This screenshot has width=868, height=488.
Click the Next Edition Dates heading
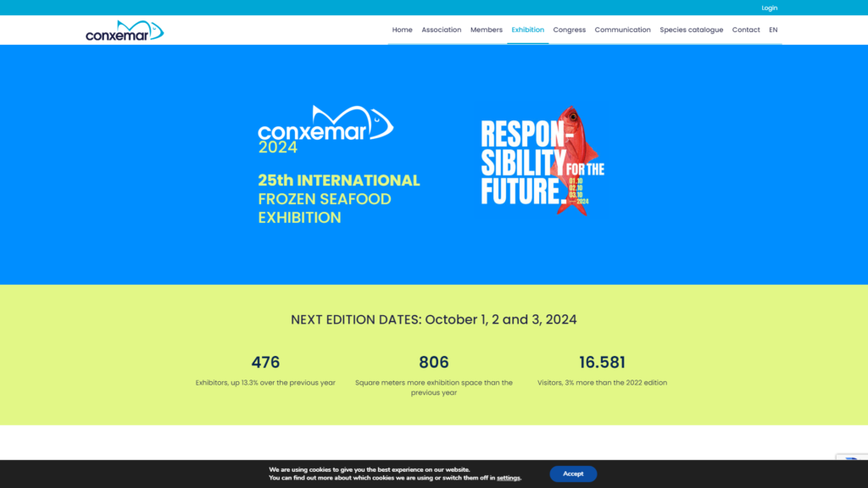click(433, 319)
